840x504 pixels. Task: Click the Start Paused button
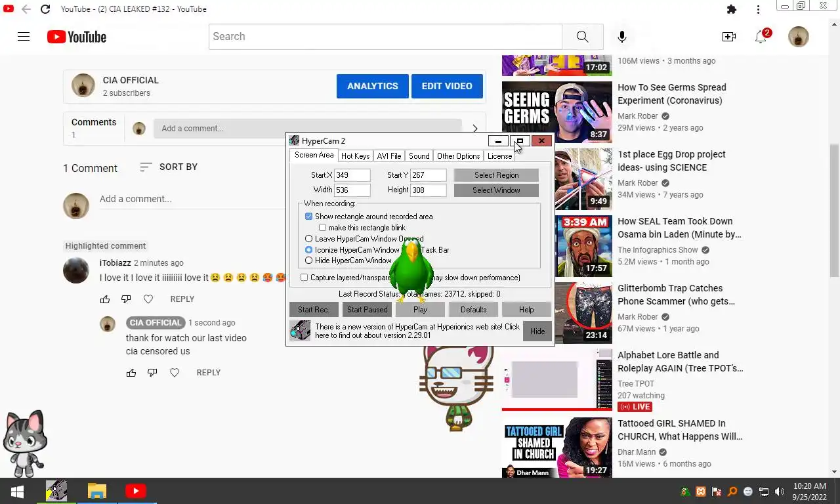click(367, 310)
